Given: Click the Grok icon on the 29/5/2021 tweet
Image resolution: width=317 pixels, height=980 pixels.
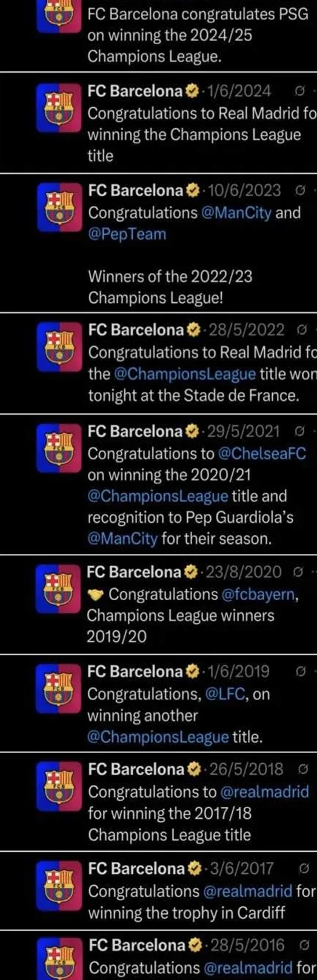Looking at the screenshot, I should (298, 432).
